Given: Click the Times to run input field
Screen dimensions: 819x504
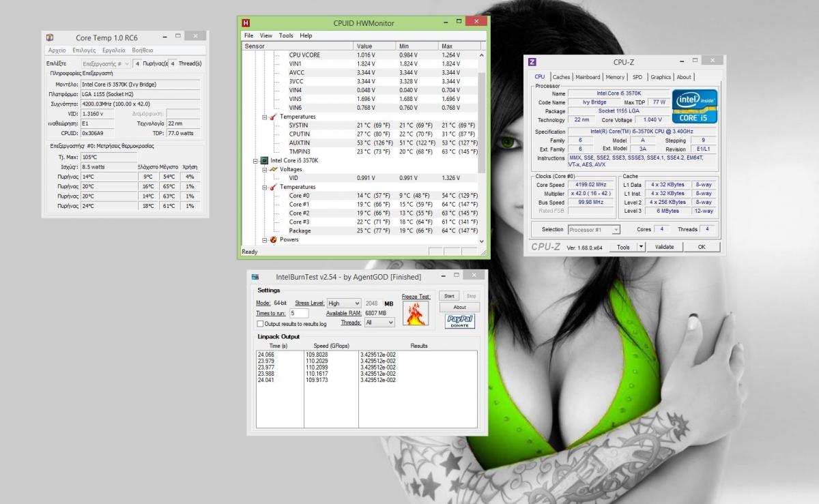Looking at the screenshot, I should (299, 313).
